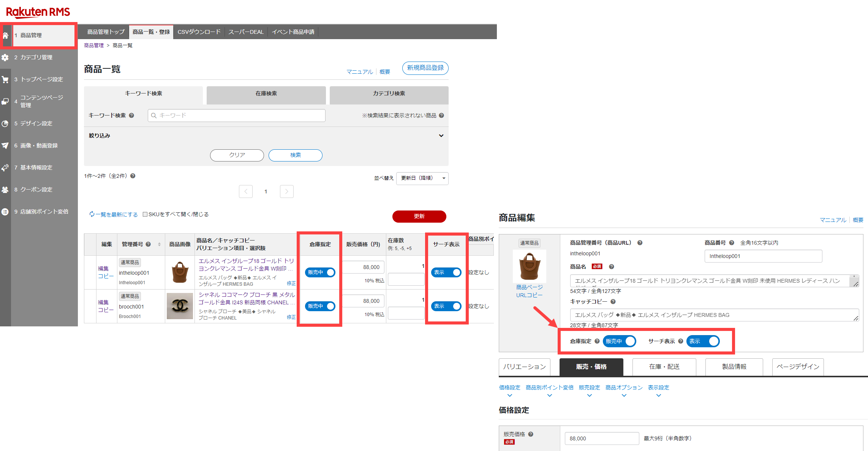
Task: Switch to 在庫検索 tab
Action: 266,95
